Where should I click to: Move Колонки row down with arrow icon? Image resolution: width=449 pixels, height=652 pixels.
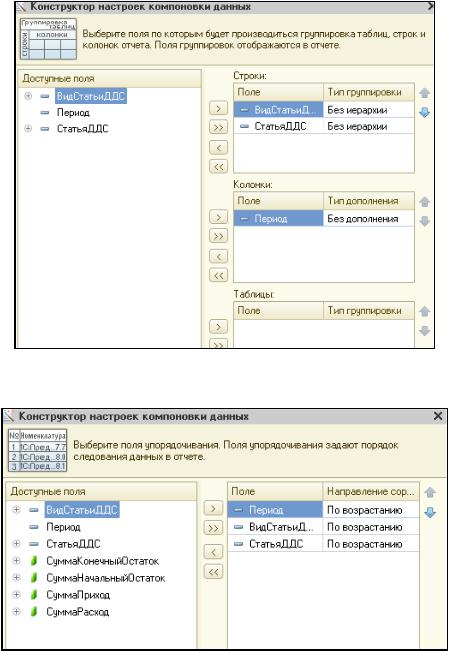[x=424, y=221]
